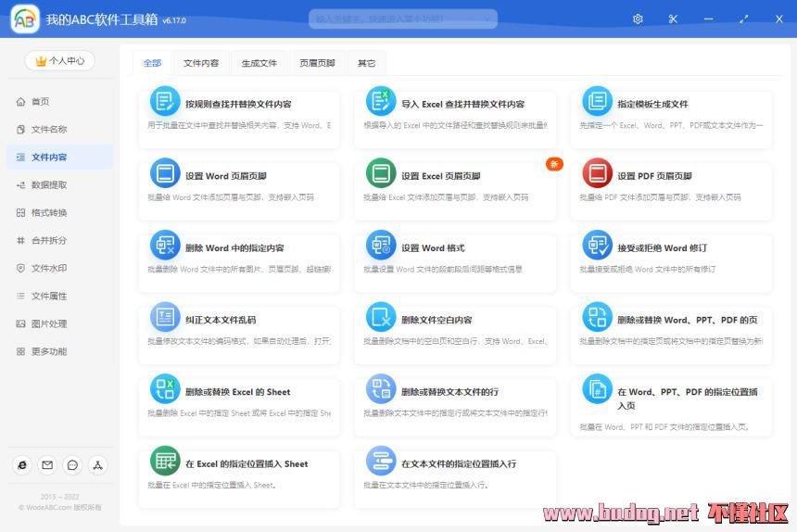Image resolution: width=797 pixels, height=532 pixels.
Task: Click the 删除 Word 中的指定内容 icon
Action: coord(165,246)
